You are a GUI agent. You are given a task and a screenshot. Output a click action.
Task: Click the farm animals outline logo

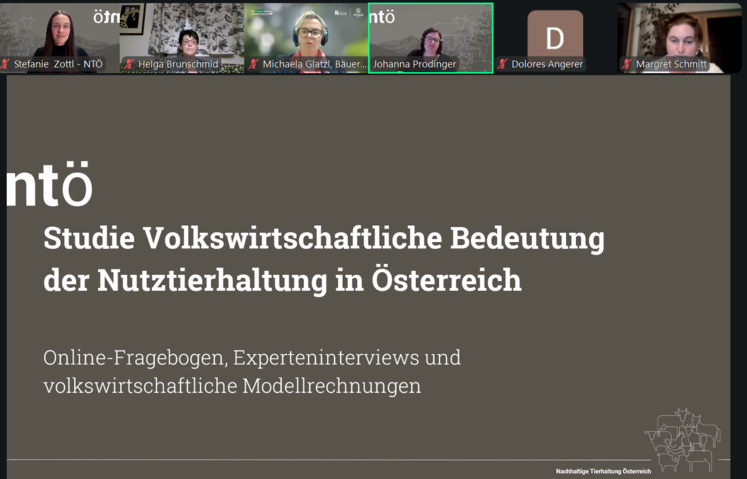[x=683, y=439]
